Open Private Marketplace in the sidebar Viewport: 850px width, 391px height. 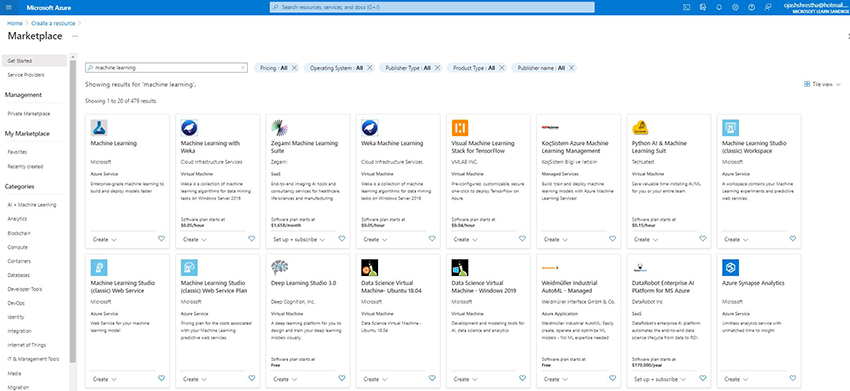[x=29, y=114]
